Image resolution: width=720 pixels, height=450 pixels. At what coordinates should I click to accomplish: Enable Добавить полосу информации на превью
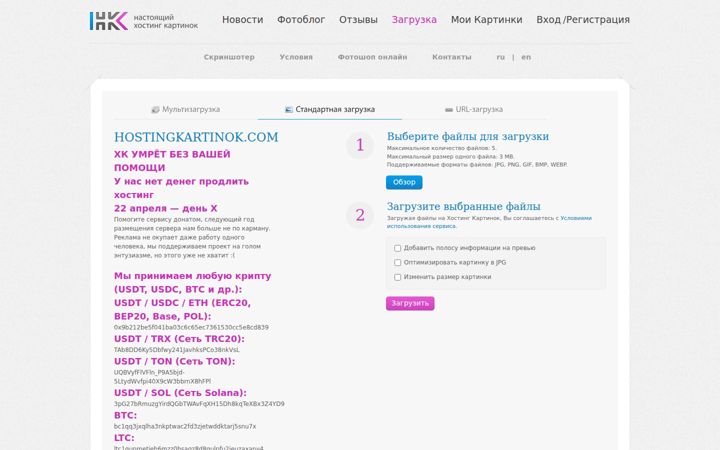click(398, 248)
